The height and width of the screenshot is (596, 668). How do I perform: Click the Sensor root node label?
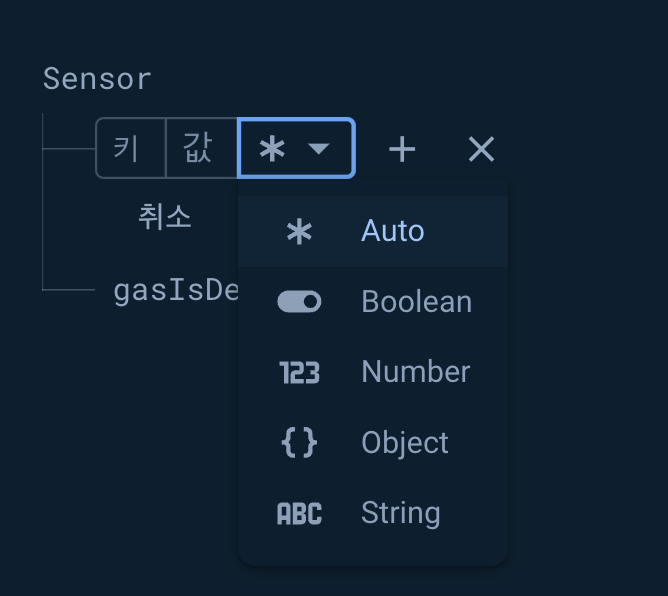coord(97,79)
